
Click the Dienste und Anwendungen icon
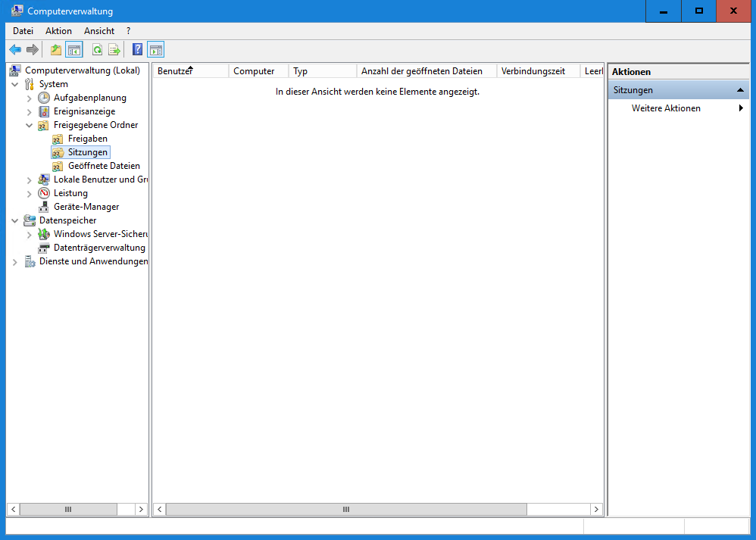coord(30,261)
